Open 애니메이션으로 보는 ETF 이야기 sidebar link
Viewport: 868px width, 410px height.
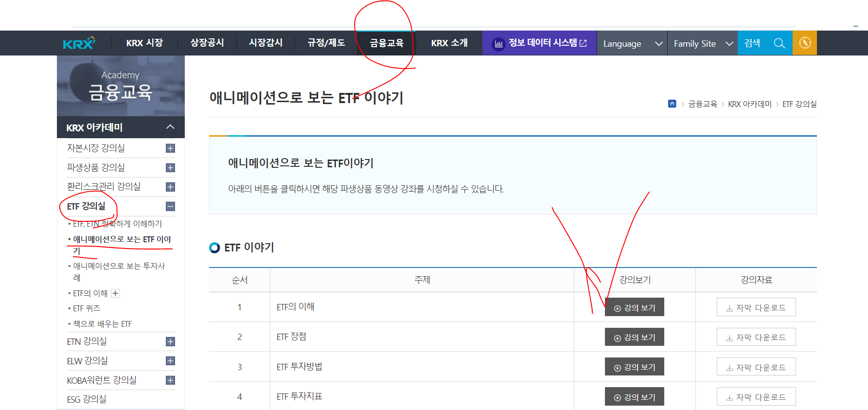tap(122, 245)
